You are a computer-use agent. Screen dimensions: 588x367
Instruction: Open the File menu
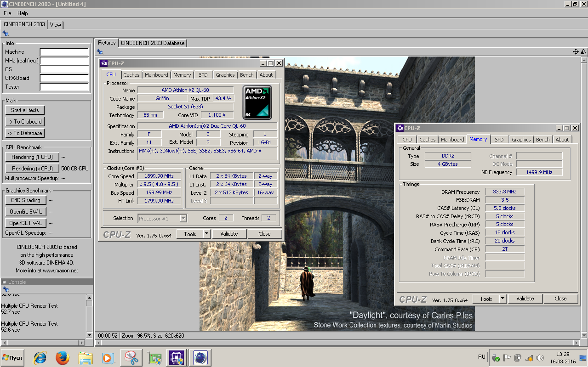(x=7, y=13)
